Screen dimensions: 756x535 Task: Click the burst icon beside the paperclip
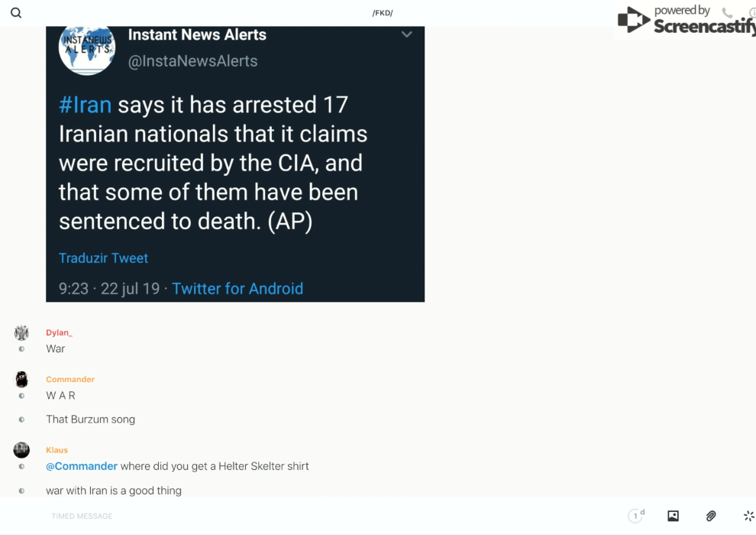[748, 516]
